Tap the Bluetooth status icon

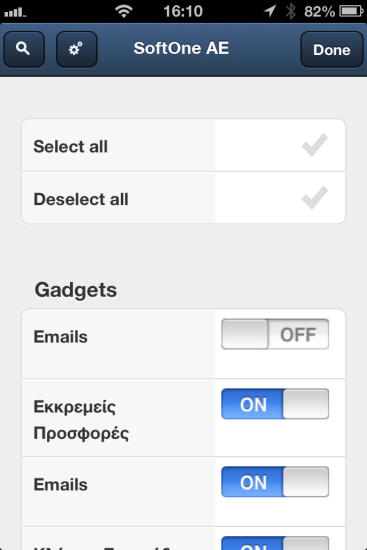tap(291, 11)
